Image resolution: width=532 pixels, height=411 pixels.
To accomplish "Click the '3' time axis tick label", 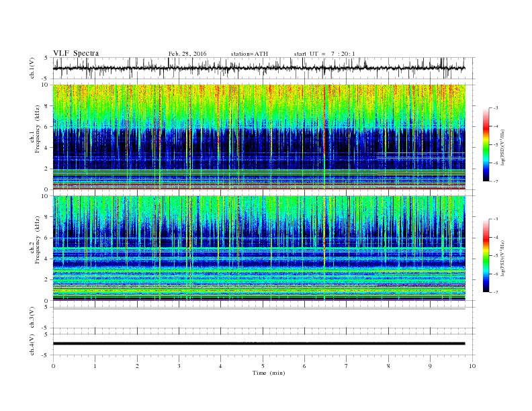I will [179, 366].
